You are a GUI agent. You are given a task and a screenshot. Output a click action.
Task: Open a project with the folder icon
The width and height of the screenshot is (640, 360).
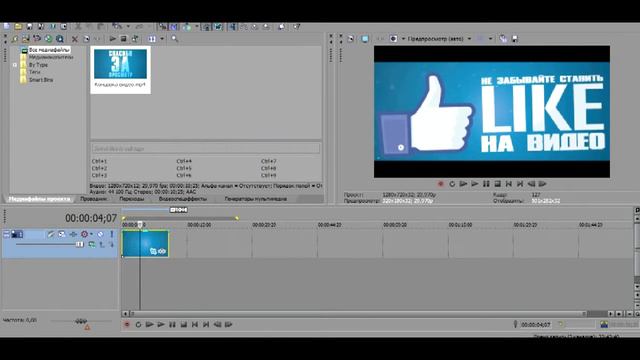(18, 27)
